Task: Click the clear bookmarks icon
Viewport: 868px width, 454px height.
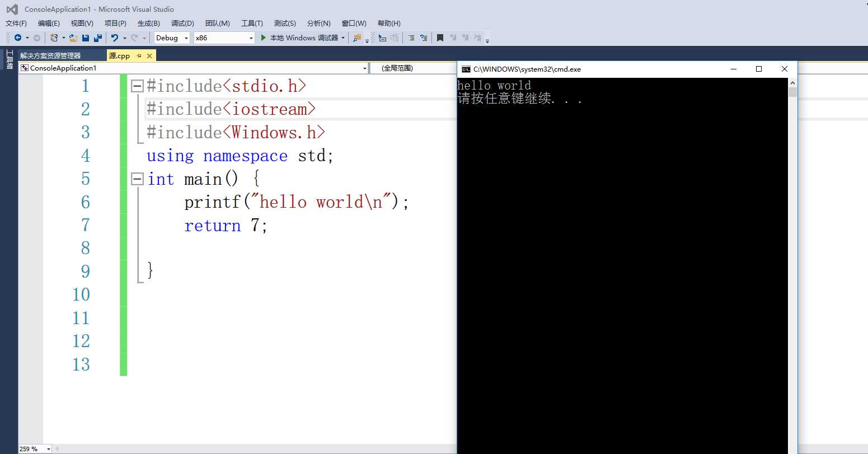Action: [477, 38]
